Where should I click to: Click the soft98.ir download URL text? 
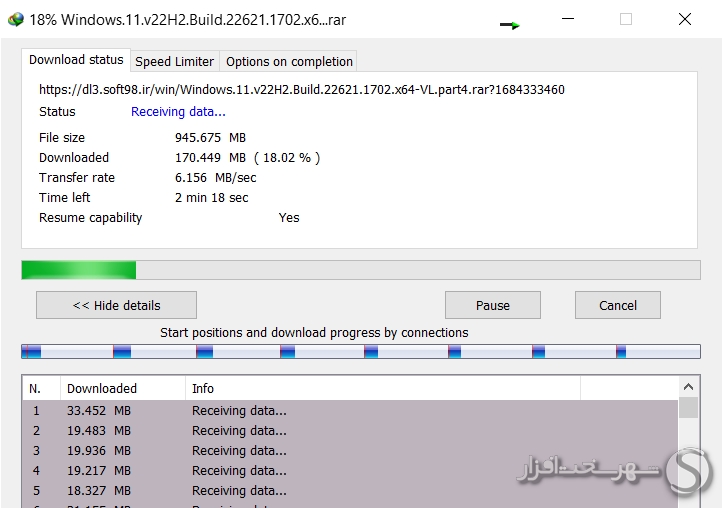click(302, 89)
